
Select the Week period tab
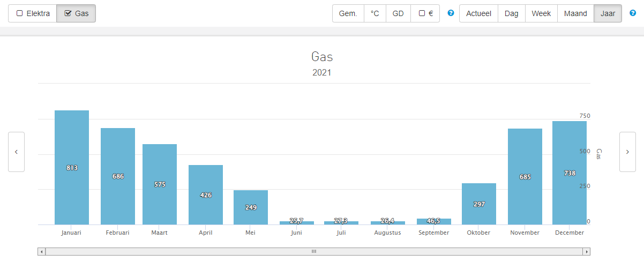point(541,13)
